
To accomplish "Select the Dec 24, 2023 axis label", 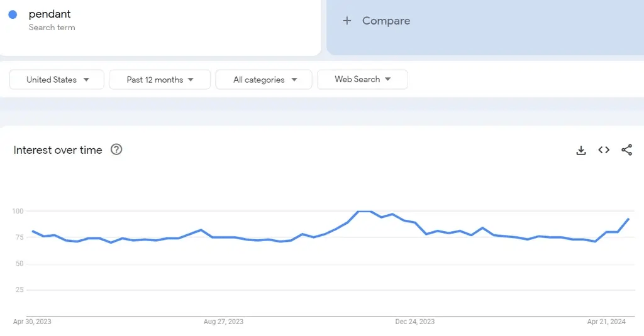I will pyautogui.click(x=414, y=322).
